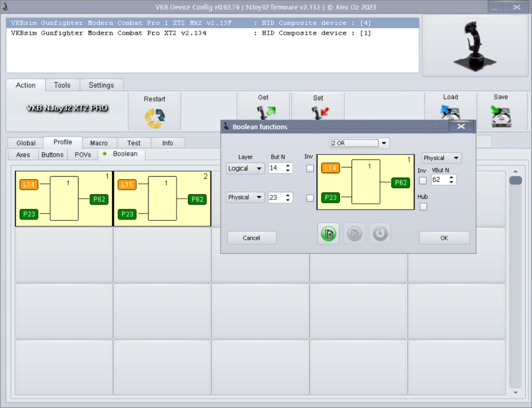
Task: Switch to the Axes sub-tab
Action: pos(23,155)
